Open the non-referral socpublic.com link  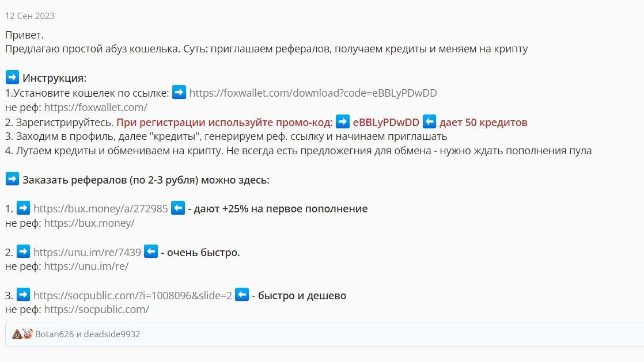coord(96,310)
